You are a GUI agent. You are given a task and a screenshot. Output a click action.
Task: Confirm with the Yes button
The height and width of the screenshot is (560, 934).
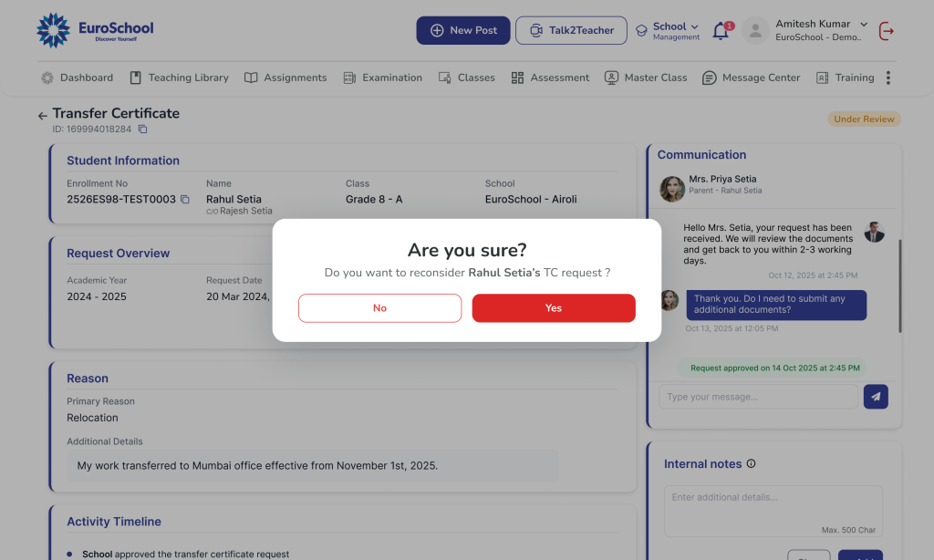pos(553,308)
